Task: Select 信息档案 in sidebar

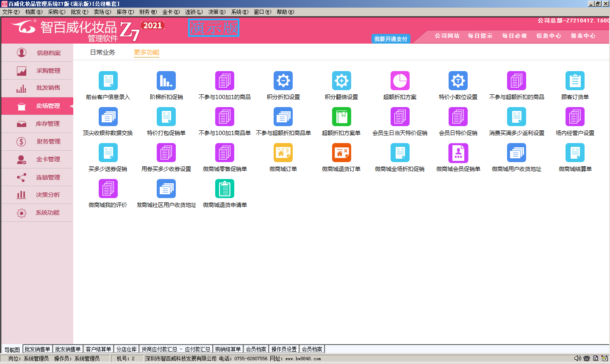Action: click(37, 53)
